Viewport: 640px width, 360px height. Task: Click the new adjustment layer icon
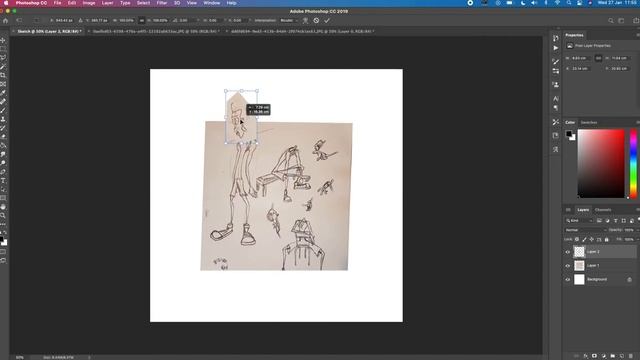point(604,356)
